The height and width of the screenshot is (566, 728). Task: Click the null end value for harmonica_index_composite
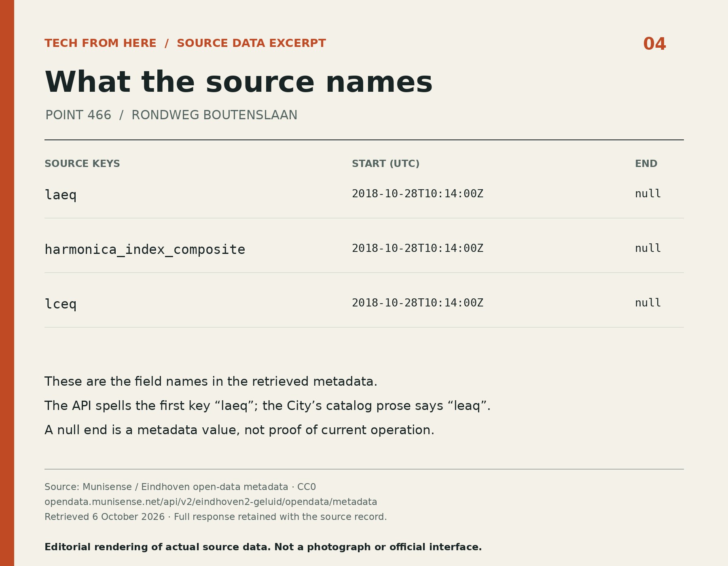point(648,248)
